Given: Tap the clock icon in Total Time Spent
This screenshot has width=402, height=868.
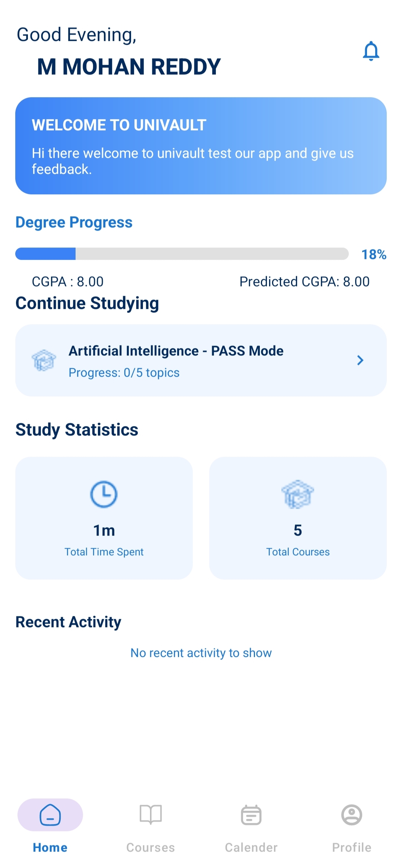Looking at the screenshot, I should (x=104, y=494).
